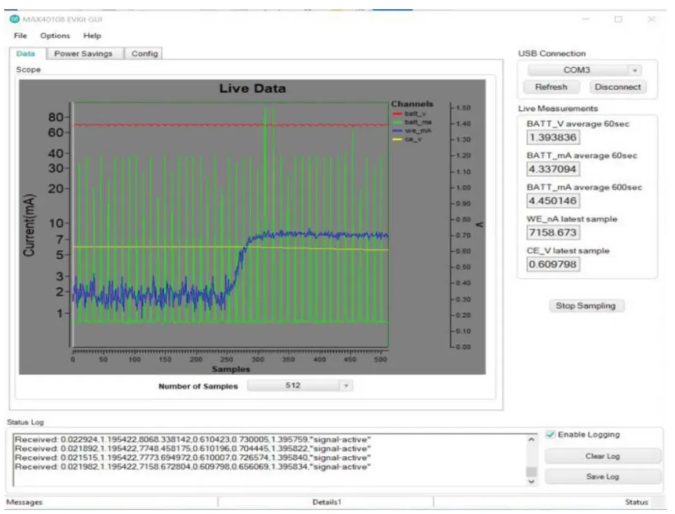Click the red batt_v channel legend swatch
The width and height of the screenshot is (675, 514).
pyautogui.click(x=397, y=114)
